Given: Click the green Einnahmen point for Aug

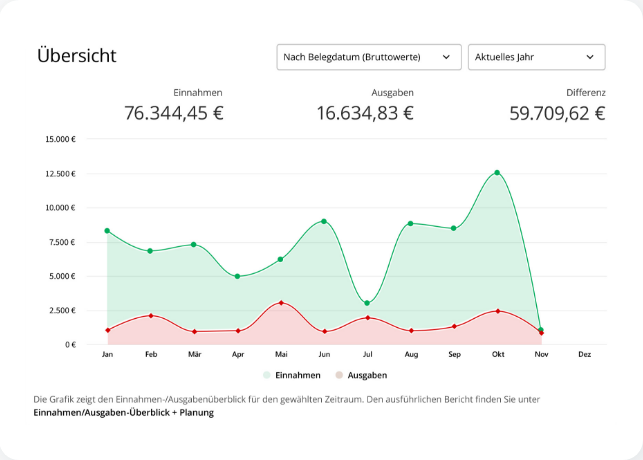Looking at the screenshot, I should click(x=410, y=224).
